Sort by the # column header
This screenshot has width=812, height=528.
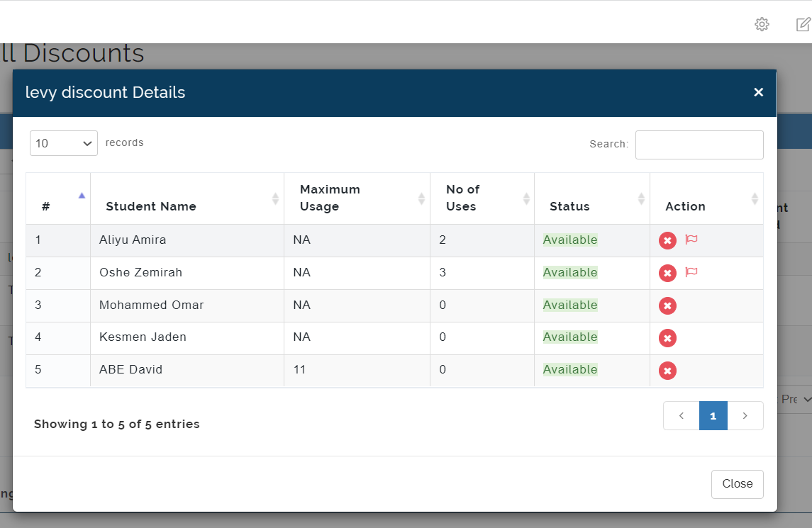[58, 198]
